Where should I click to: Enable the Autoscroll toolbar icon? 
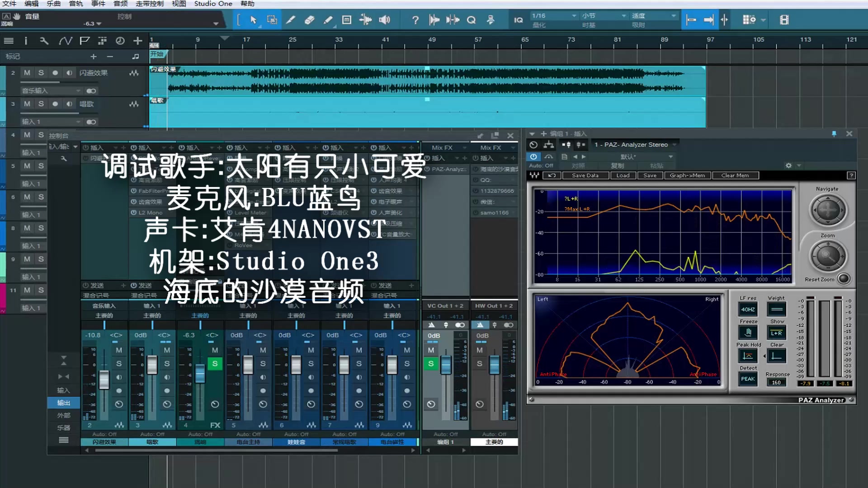pyautogui.click(x=709, y=20)
